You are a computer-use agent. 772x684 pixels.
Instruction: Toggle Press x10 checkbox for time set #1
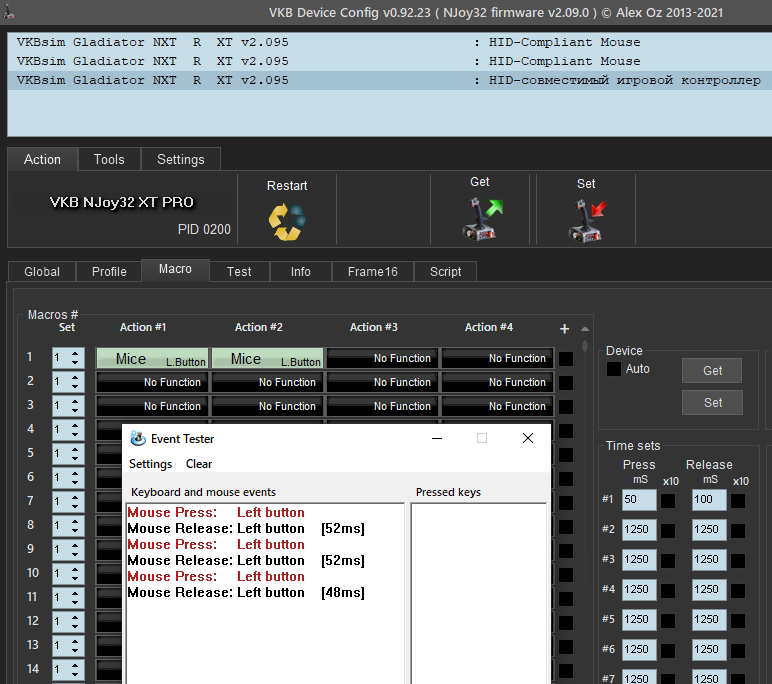click(x=668, y=501)
